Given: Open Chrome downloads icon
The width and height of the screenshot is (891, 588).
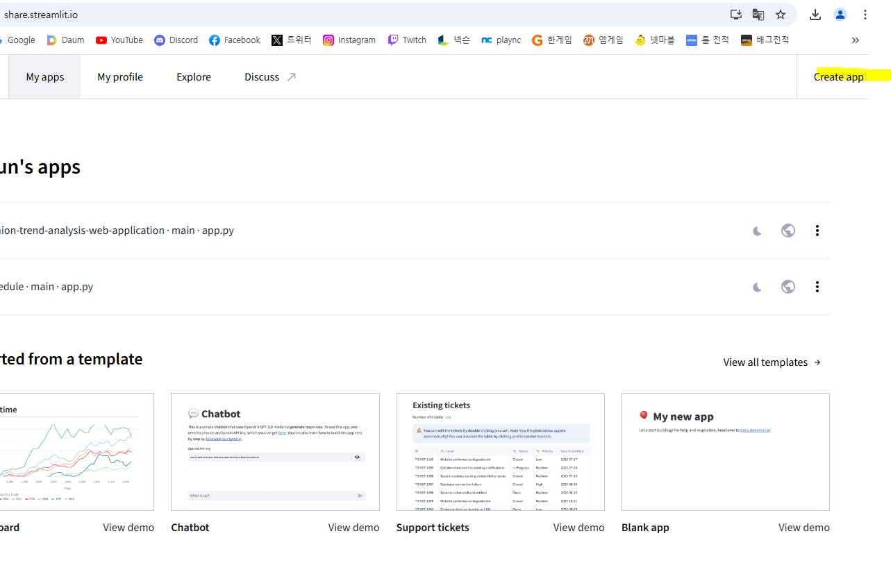Looking at the screenshot, I should click(815, 15).
